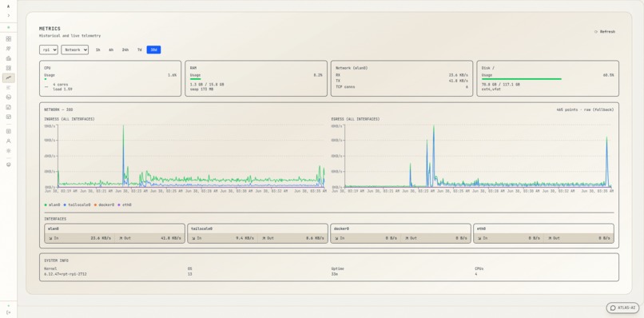Screen dimensions: 644x318
Task: Click the logout icon at sidebar bottom
Action: 9,312
